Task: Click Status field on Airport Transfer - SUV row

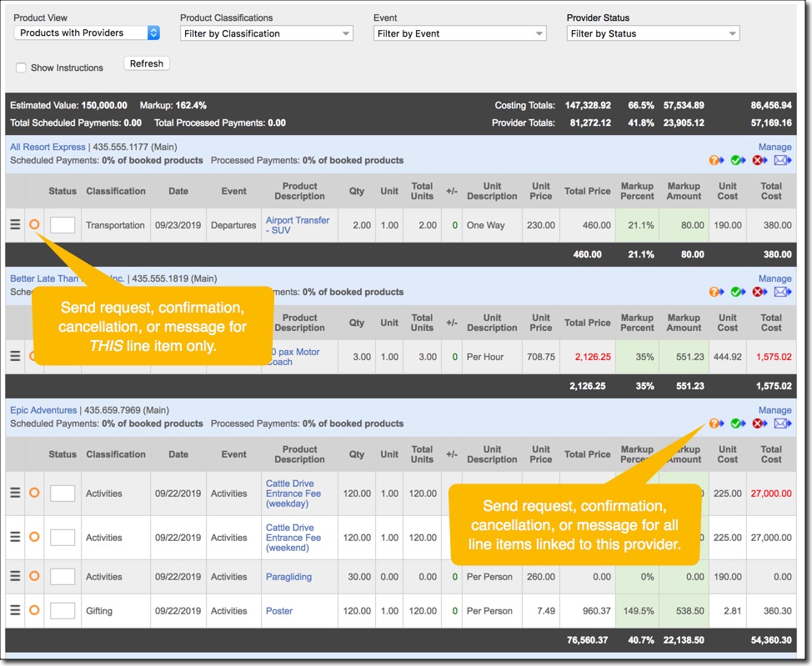Action: pos(63,225)
